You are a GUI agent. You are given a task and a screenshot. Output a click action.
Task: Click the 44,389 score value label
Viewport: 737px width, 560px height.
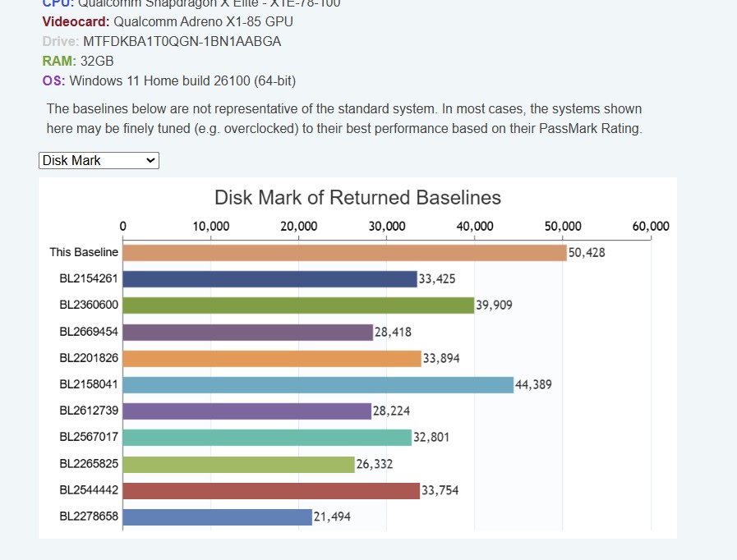tap(533, 385)
